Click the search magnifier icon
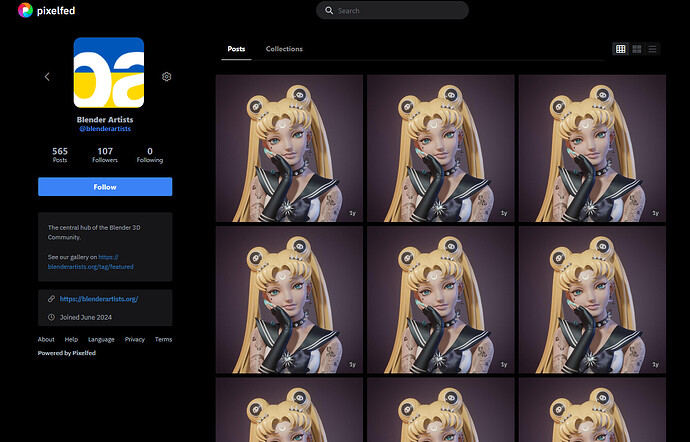This screenshot has width=690, height=442. coord(329,11)
